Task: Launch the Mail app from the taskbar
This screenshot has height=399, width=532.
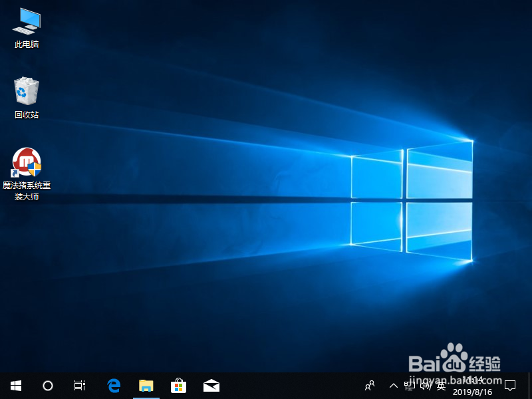Action: (210, 386)
